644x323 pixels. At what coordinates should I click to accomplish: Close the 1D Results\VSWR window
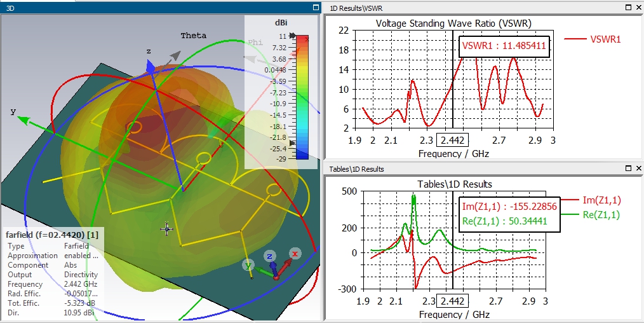[639, 8]
